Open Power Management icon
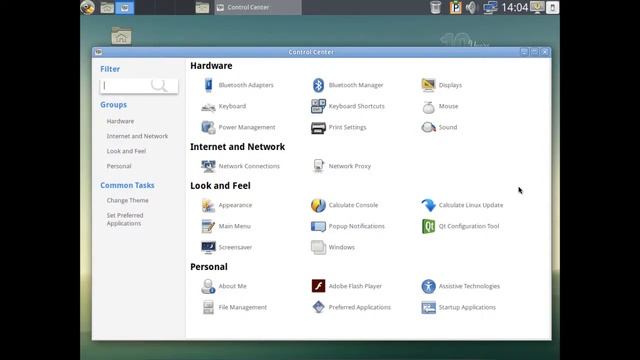Image resolution: width=640 pixels, height=360 pixels. (x=208, y=127)
